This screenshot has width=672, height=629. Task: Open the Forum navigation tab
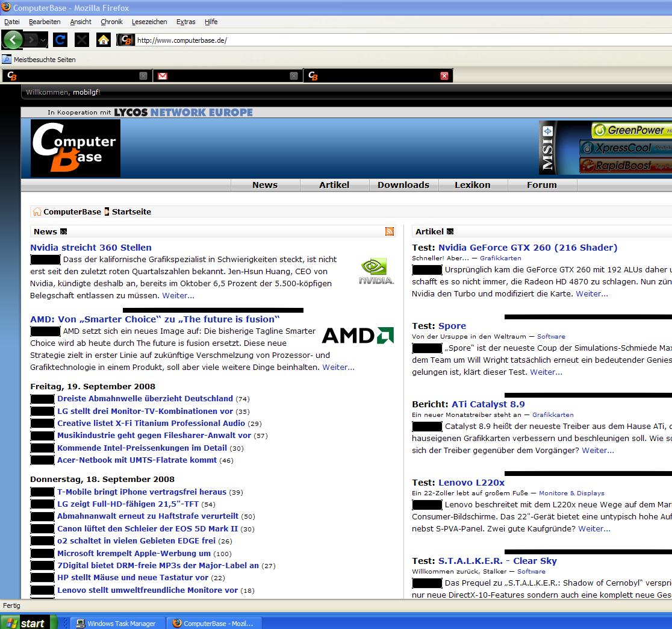pos(542,185)
